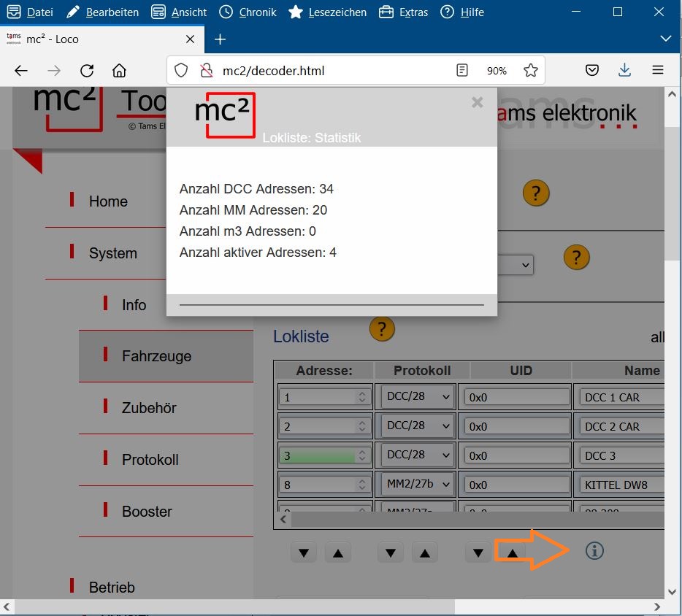
Task: Open System section in sidebar
Action: pyautogui.click(x=113, y=253)
